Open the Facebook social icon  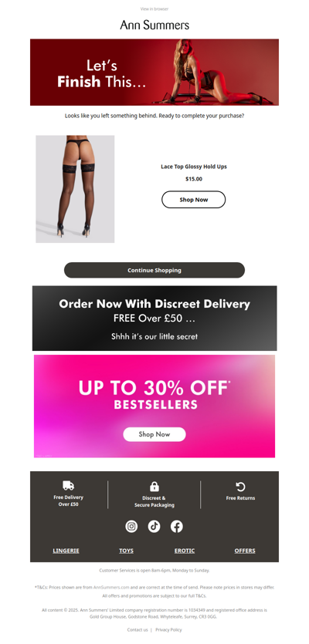pyautogui.click(x=177, y=527)
